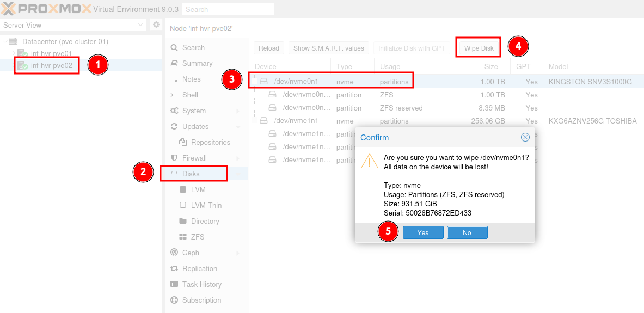
Task: Click Show S.M.A.R.T. values button
Action: pos(329,48)
